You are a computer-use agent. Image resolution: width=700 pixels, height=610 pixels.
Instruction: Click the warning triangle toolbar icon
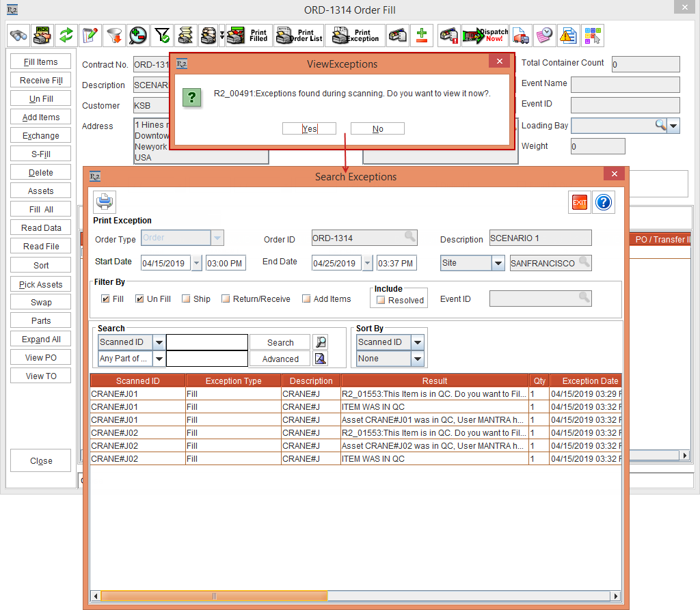click(567, 35)
